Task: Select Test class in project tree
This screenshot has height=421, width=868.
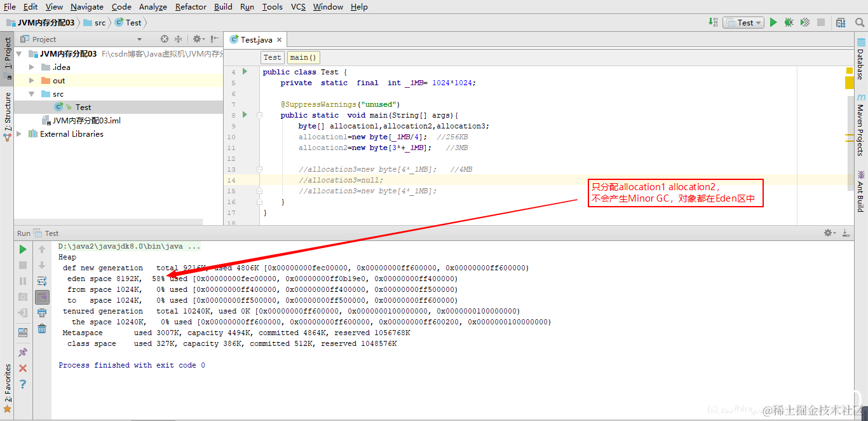Action: (83, 107)
